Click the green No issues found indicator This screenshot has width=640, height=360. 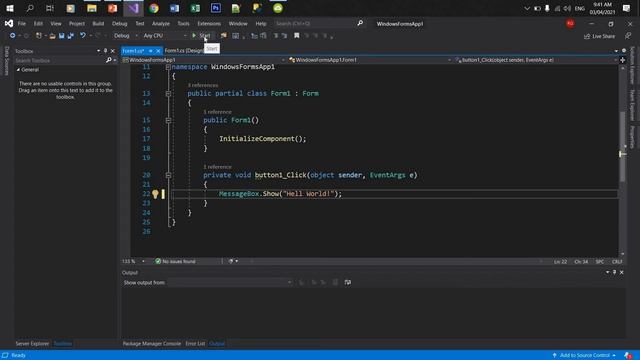point(176,261)
